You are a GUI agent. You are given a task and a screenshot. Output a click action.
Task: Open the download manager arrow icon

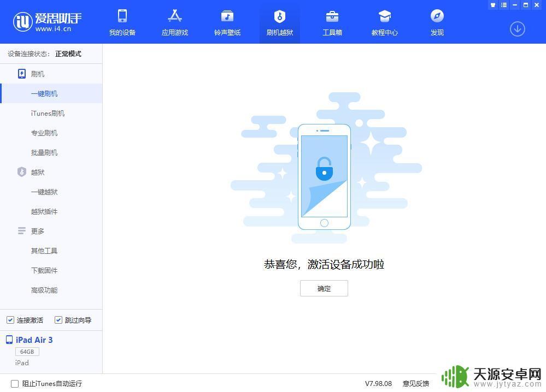[x=518, y=29]
